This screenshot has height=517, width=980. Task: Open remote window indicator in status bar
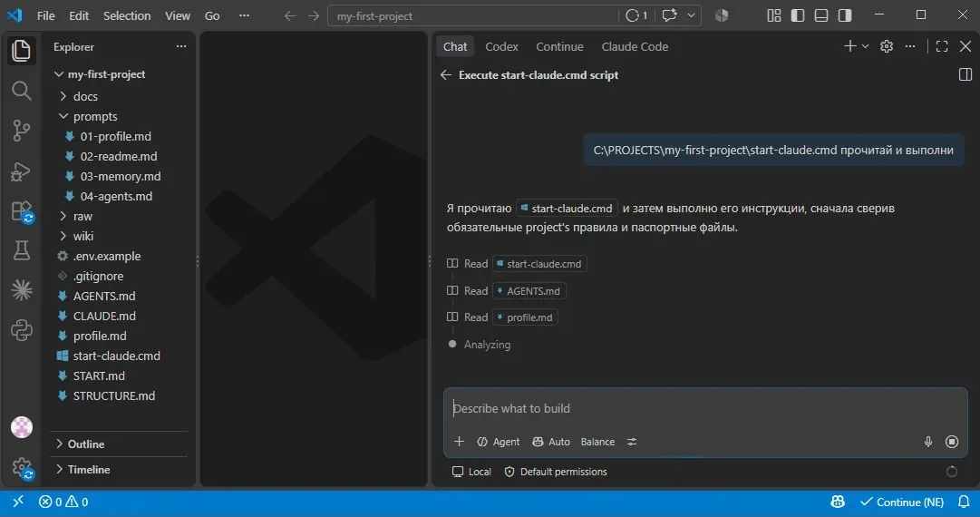[18, 502]
